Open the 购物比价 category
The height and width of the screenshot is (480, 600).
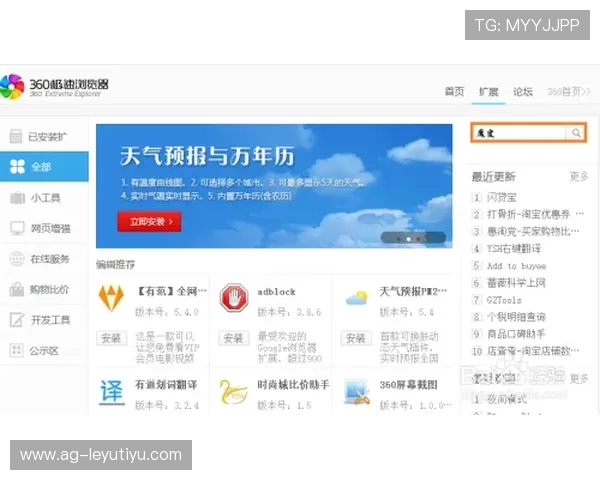pos(44,289)
